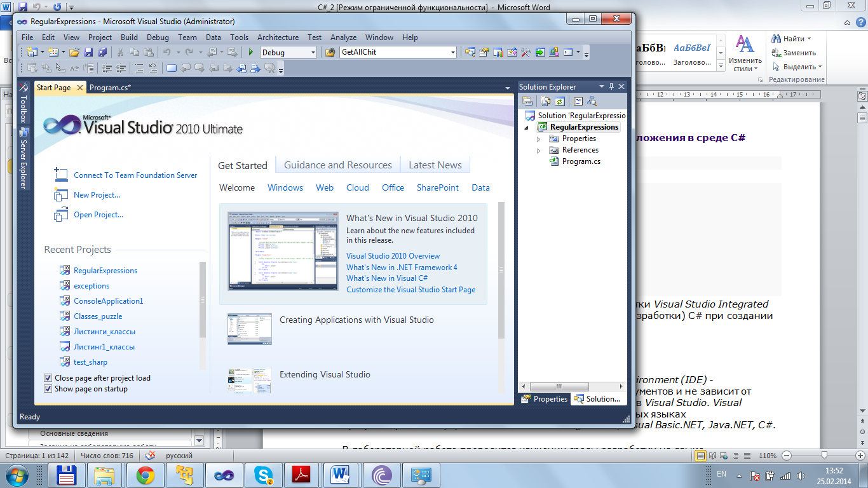Expand the References node in Solution Explorer
The width and height of the screenshot is (868, 488).
[539, 150]
